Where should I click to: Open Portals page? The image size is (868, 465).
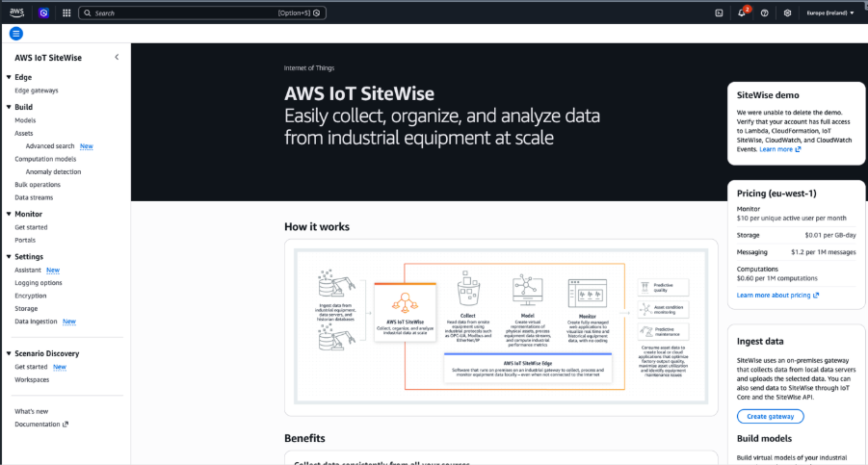(x=25, y=240)
